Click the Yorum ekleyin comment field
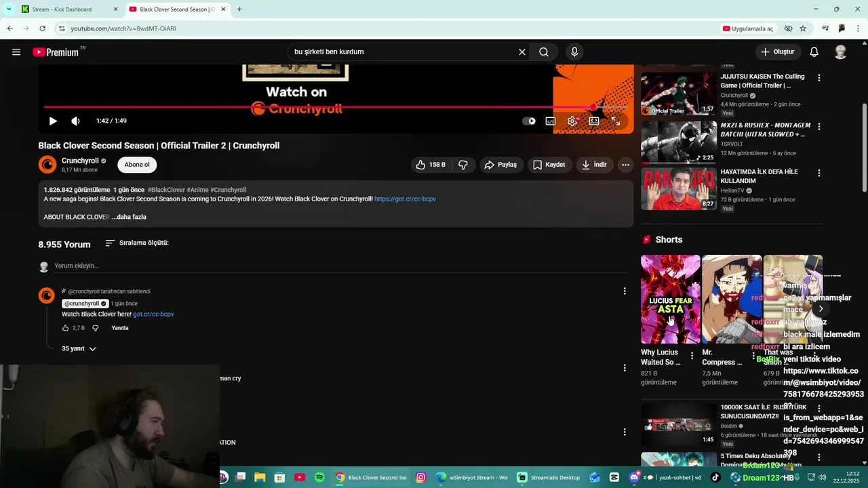Screen dimensions: 868x488 click(x=340, y=266)
